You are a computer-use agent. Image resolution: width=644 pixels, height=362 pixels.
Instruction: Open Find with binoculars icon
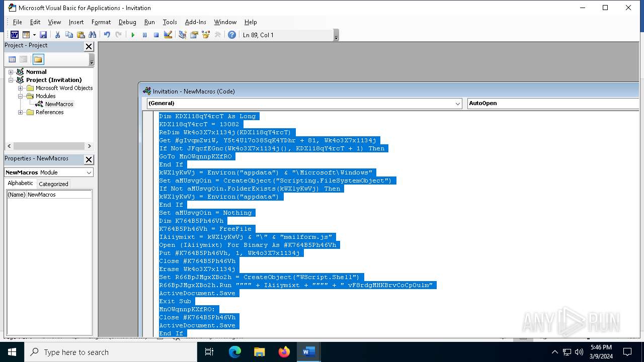[92, 35]
